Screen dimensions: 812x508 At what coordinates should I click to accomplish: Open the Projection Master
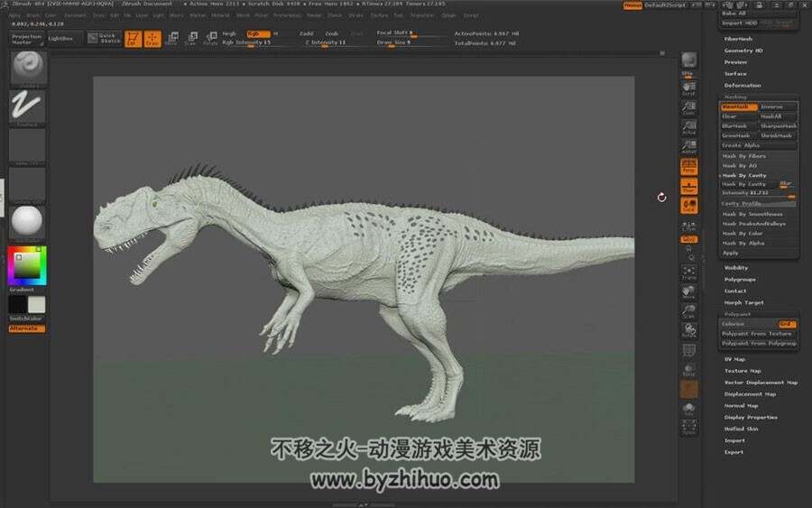click(x=27, y=39)
